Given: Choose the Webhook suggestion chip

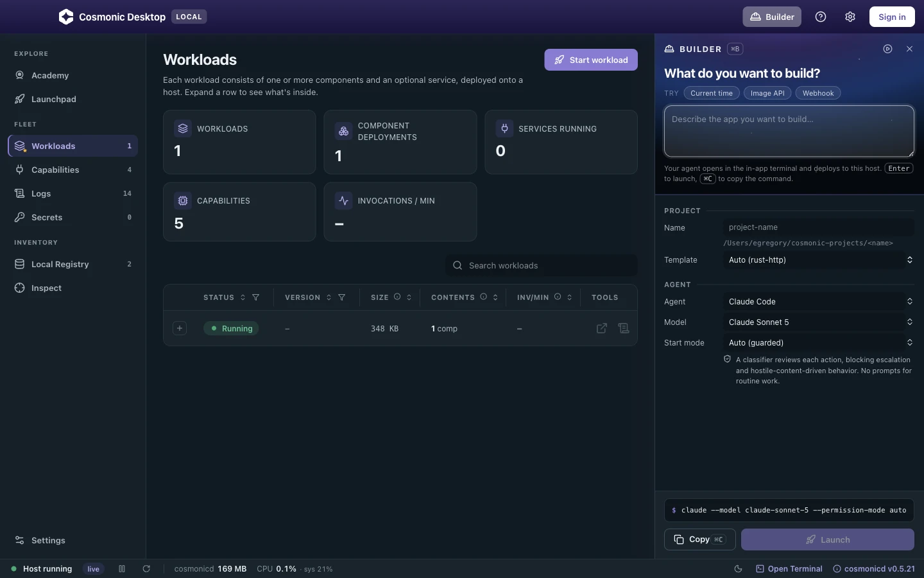Looking at the screenshot, I should (818, 93).
